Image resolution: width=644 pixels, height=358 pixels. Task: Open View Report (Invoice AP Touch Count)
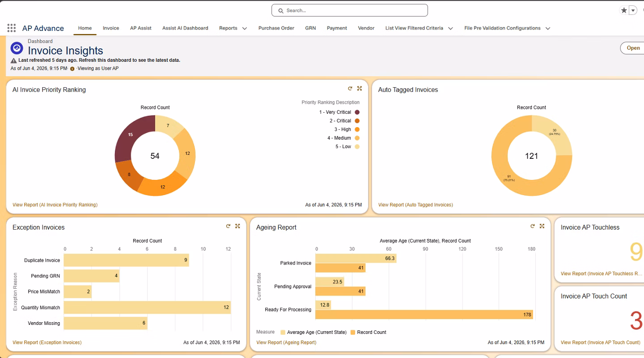click(x=601, y=343)
